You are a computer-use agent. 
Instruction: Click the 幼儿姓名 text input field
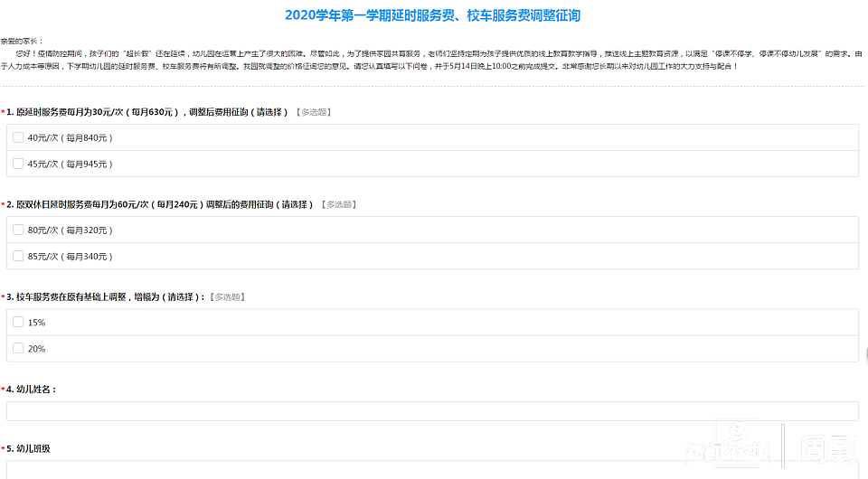pos(432,411)
